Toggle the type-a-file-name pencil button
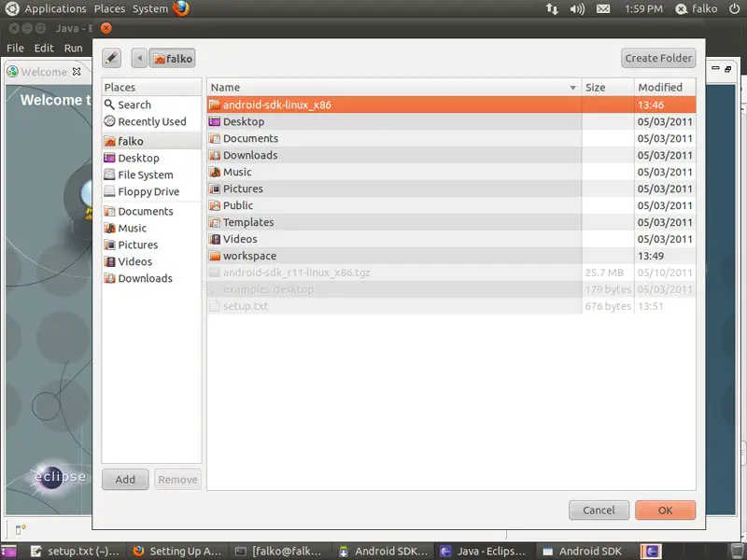Screen dimensions: 747x560 111,58
